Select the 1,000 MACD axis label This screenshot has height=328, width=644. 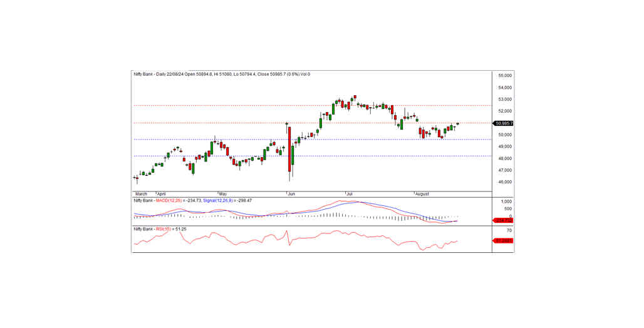[x=506, y=202]
